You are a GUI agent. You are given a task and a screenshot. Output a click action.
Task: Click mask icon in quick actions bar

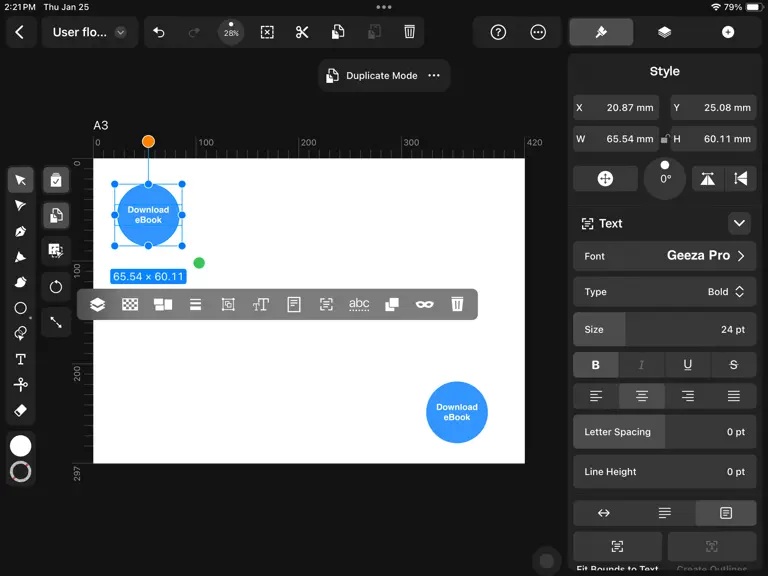(x=424, y=305)
